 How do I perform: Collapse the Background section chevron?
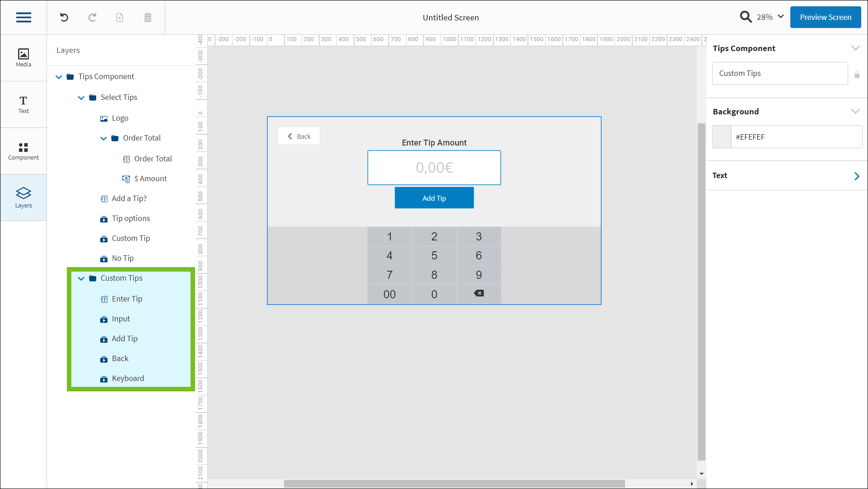pos(855,112)
